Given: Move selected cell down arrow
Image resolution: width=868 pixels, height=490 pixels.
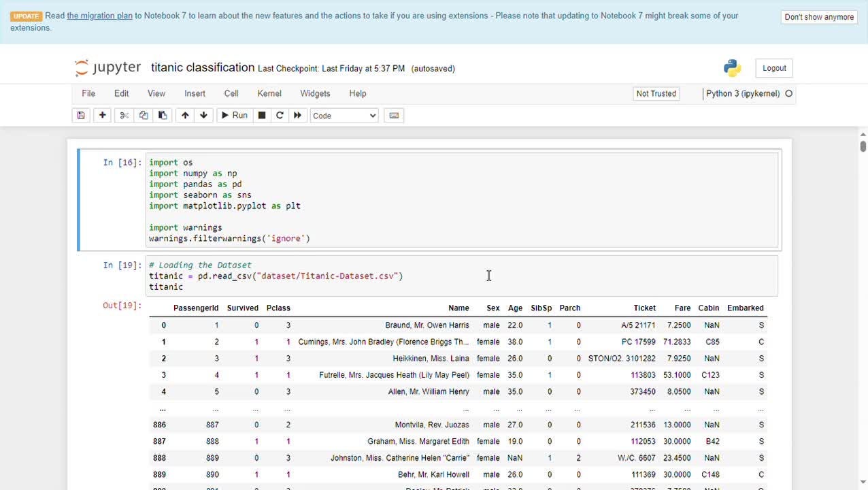Looking at the screenshot, I should point(203,116).
